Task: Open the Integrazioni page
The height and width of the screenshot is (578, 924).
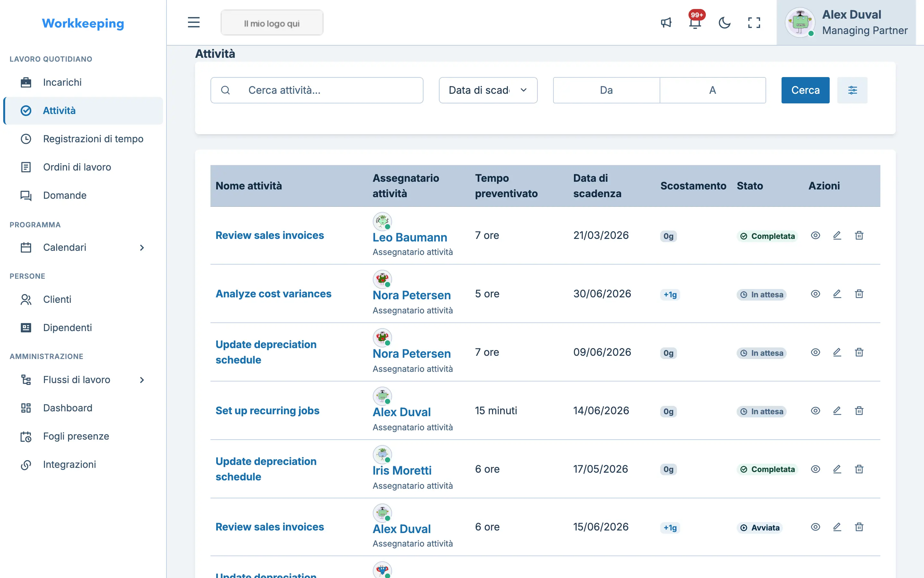Action: pyautogui.click(x=83, y=464)
